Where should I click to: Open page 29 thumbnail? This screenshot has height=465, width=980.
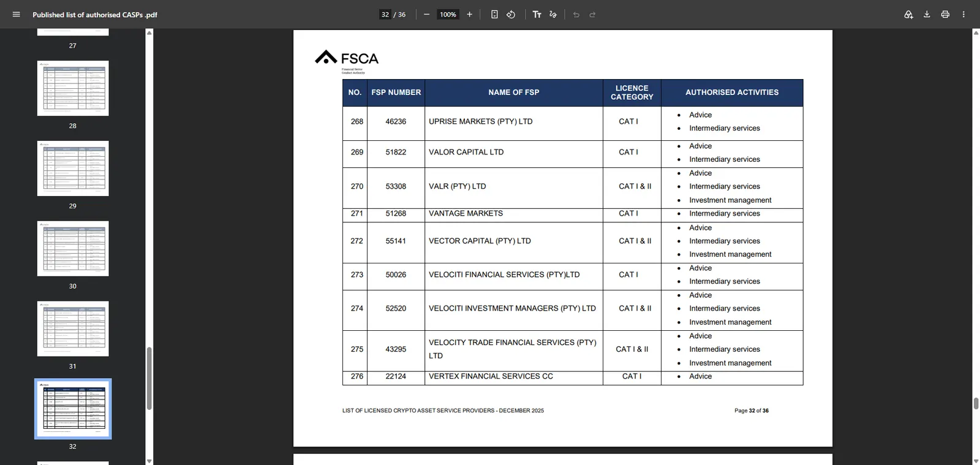(73, 168)
